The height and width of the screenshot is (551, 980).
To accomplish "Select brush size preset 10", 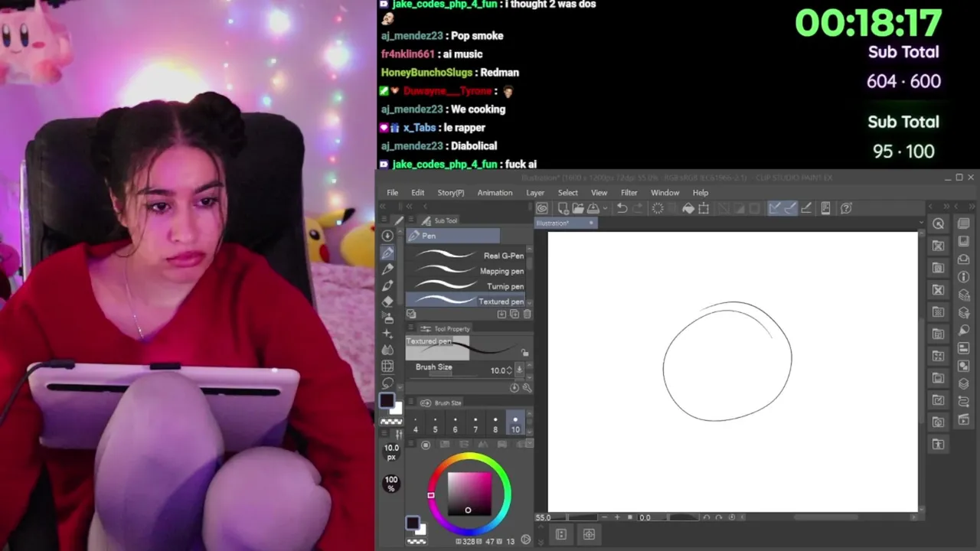I will 515,424.
